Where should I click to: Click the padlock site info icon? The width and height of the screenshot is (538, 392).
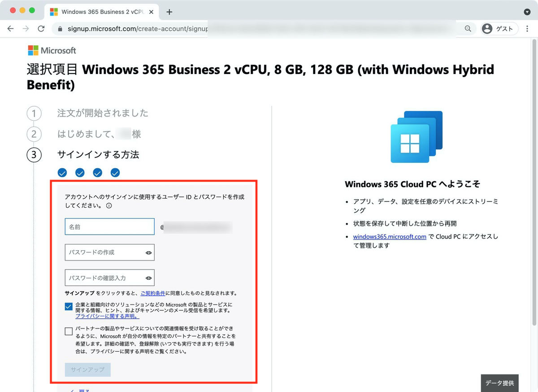[x=60, y=29]
